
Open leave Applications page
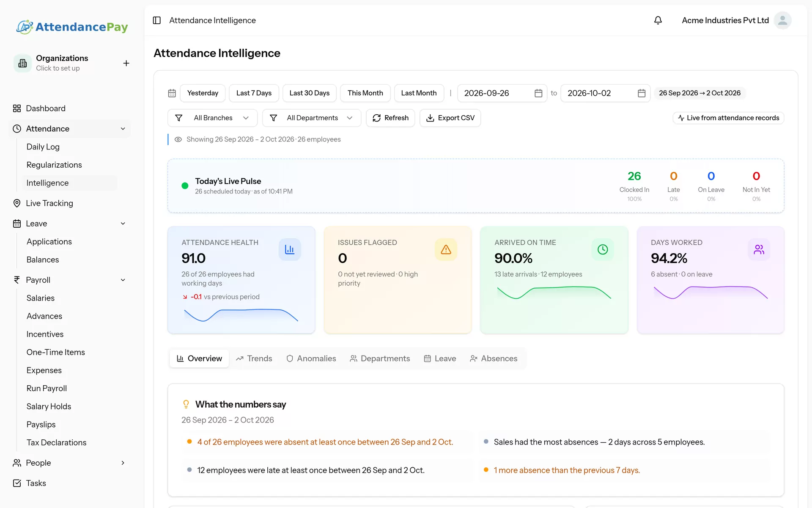coord(70,242)
